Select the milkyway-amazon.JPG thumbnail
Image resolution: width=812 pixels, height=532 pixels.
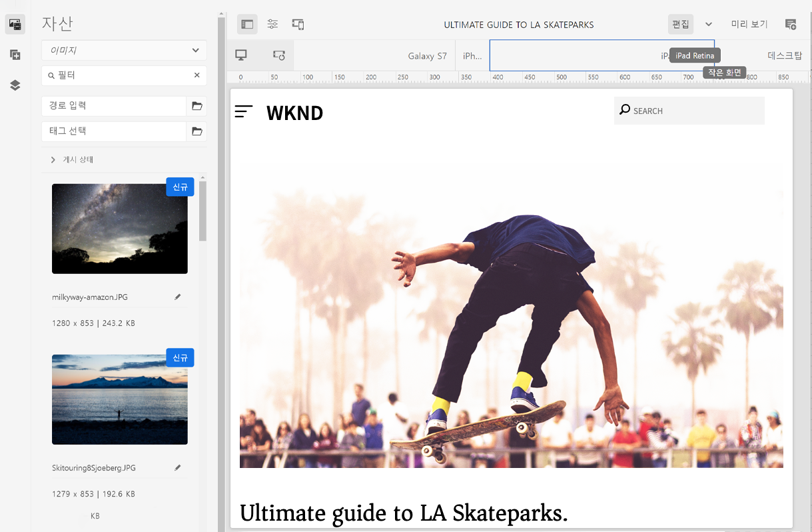pyautogui.click(x=120, y=229)
